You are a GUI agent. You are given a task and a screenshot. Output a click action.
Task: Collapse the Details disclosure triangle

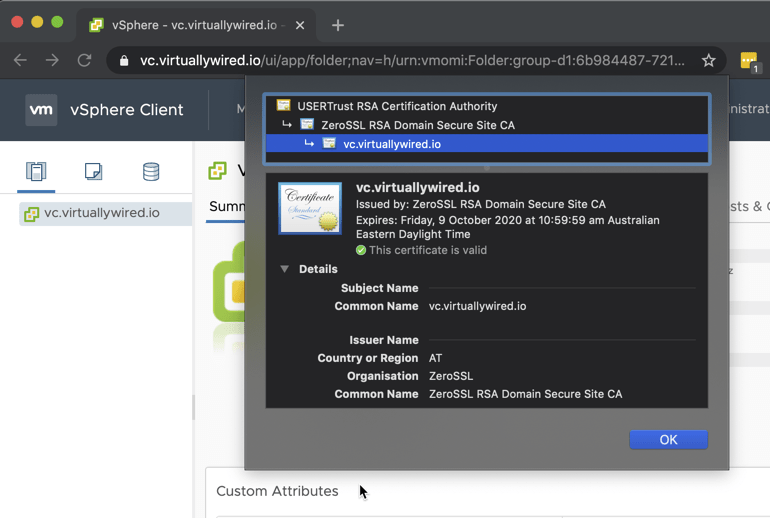tap(284, 269)
